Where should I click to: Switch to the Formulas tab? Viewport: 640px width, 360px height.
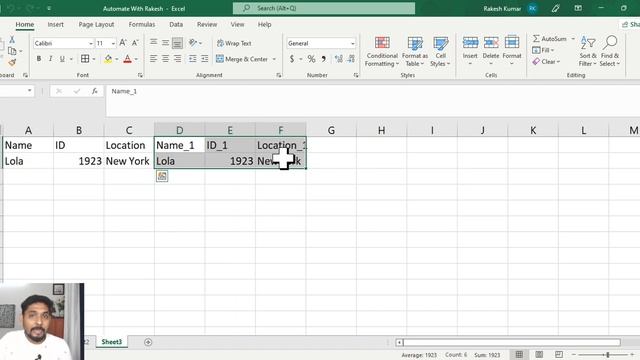click(x=142, y=24)
